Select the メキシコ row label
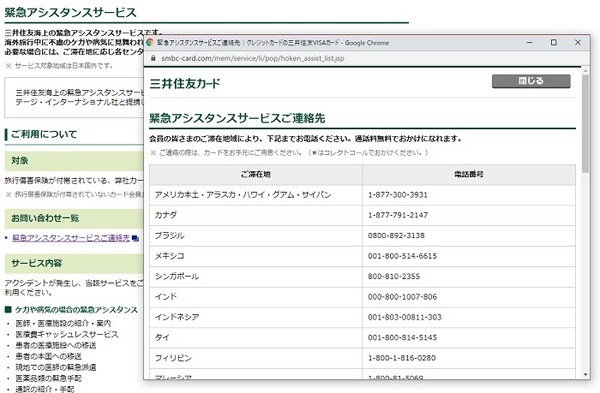The image size is (600, 393). point(170,256)
